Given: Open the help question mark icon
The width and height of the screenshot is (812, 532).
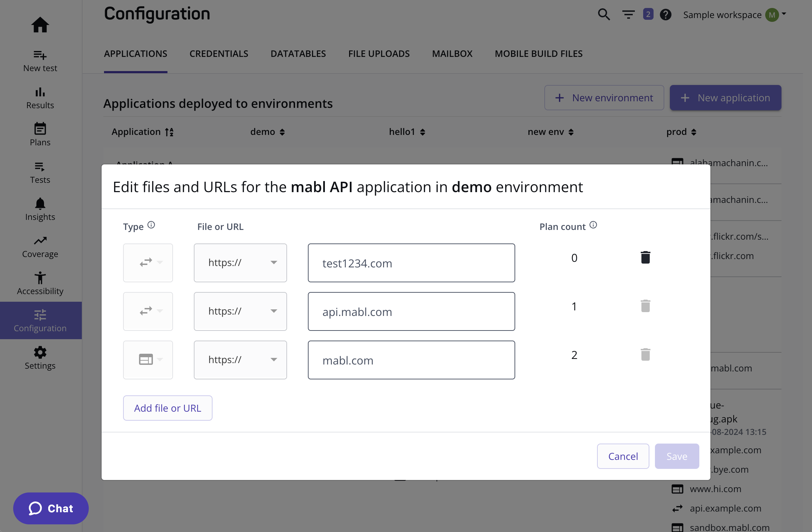Looking at the screenshot, I should (666, 15).
